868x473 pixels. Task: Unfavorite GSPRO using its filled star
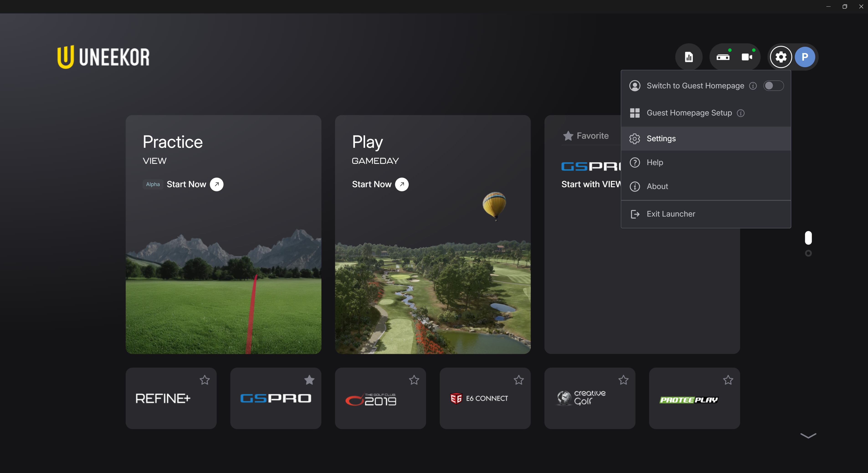click(309, 380)
